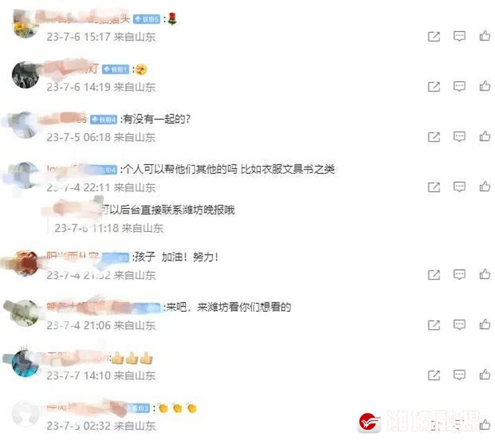Like the three thumbs-up emoji comment

tap(485, 374)
